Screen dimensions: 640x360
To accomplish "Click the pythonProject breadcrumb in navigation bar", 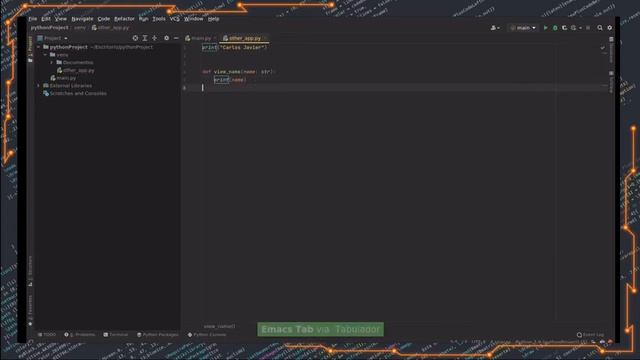I will 49,28.
